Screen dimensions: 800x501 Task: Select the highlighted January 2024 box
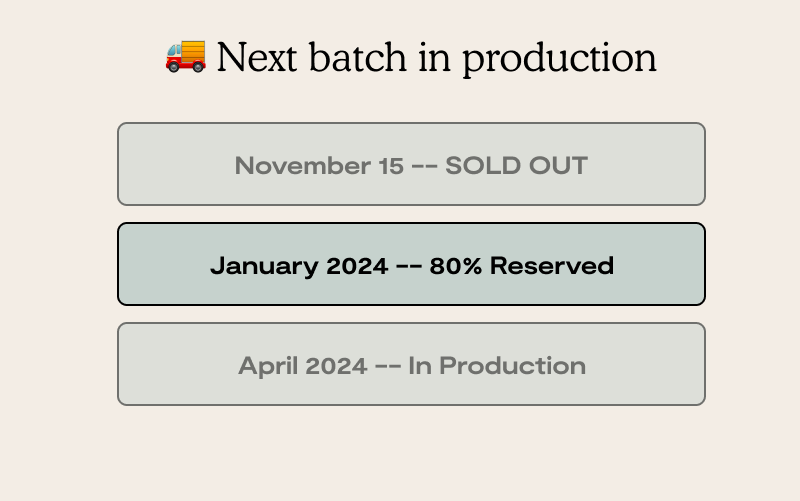click(411, 264)
